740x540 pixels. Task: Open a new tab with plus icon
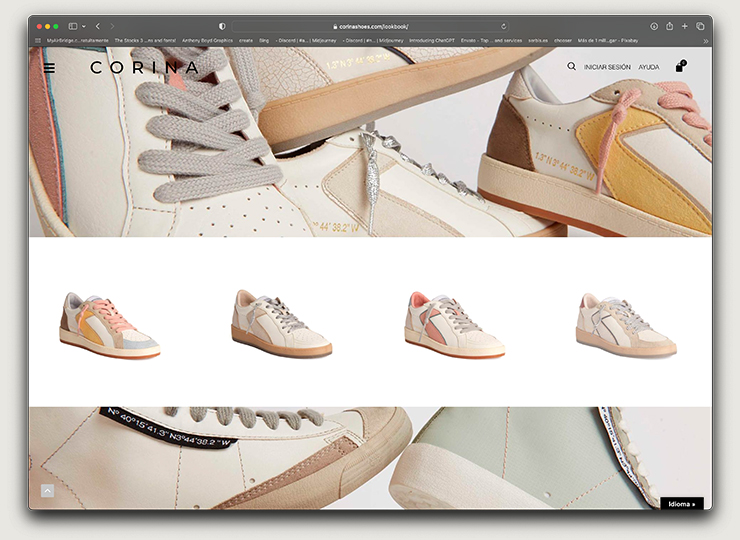click(685, 26)
